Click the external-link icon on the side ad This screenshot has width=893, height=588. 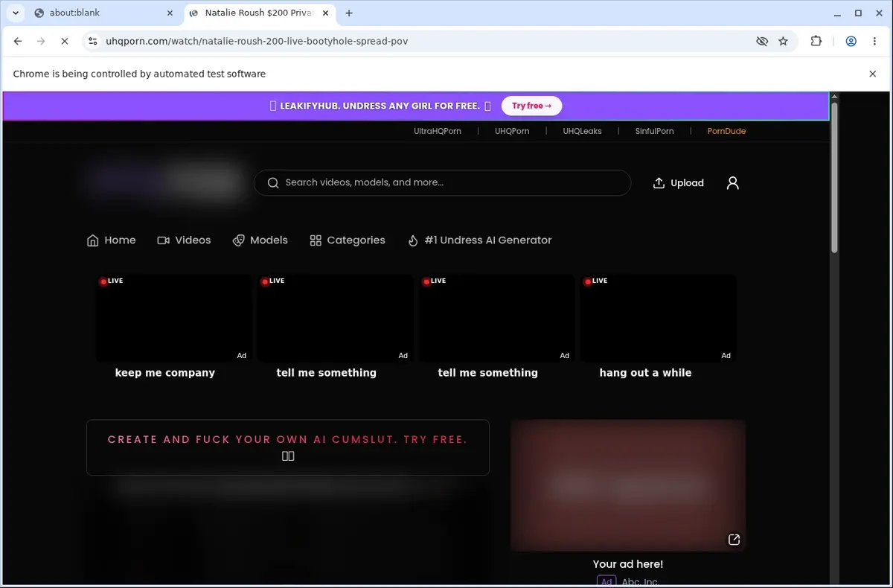pyautogui.click(x=734, y=540)
